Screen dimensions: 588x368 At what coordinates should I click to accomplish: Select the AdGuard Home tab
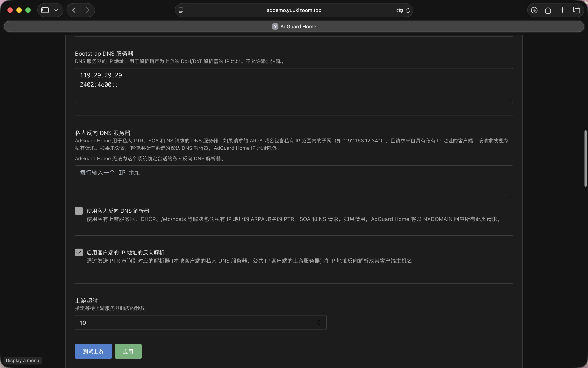294,26
